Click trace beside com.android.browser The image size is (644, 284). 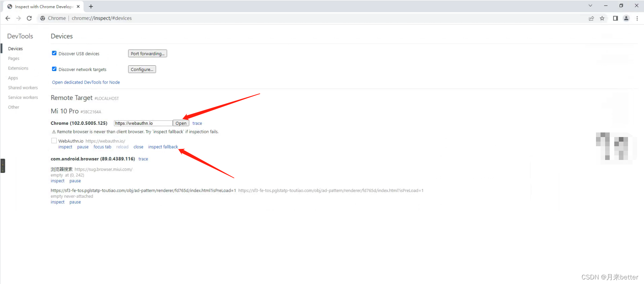click(x=143, y=159)
